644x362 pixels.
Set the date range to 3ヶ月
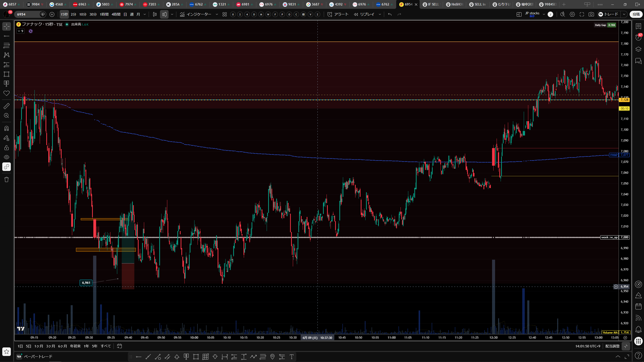coord(51,346)
